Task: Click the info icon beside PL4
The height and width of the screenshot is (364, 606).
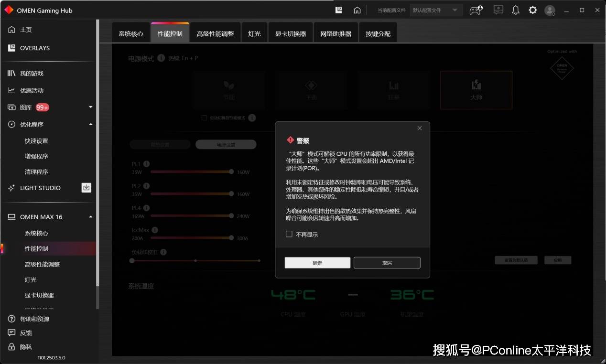Action: [146, 208]
